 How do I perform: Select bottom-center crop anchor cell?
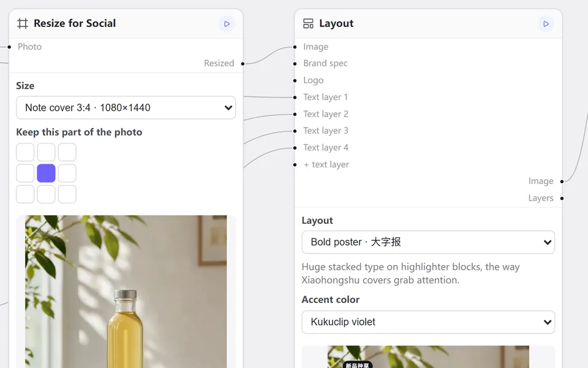(46, 194)
